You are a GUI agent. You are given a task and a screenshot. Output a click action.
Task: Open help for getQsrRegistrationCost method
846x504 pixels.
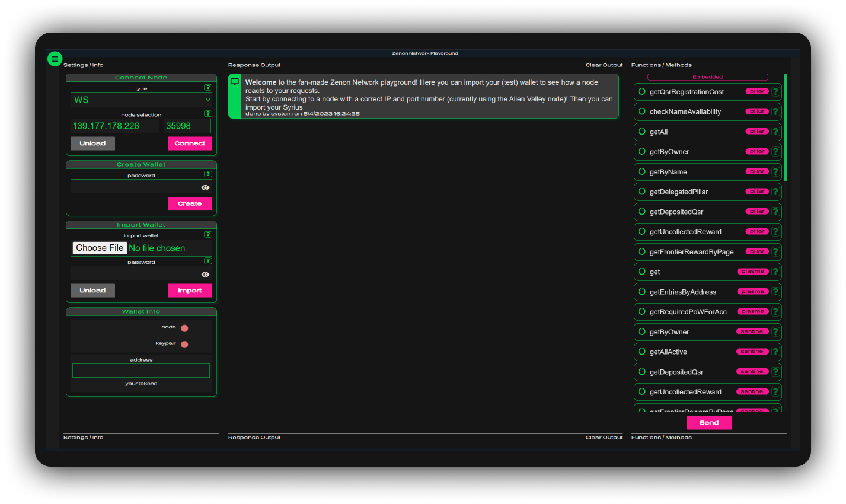point(775,92)
